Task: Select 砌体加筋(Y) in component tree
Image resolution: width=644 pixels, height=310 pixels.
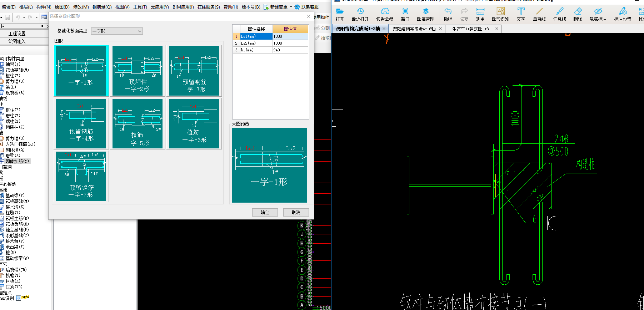Action: pos(17,161)
